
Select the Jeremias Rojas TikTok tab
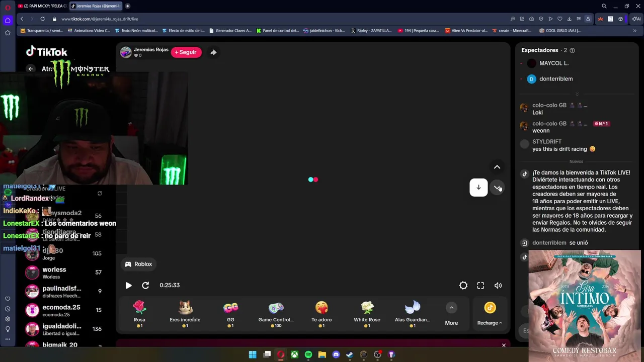pos(96,6)
